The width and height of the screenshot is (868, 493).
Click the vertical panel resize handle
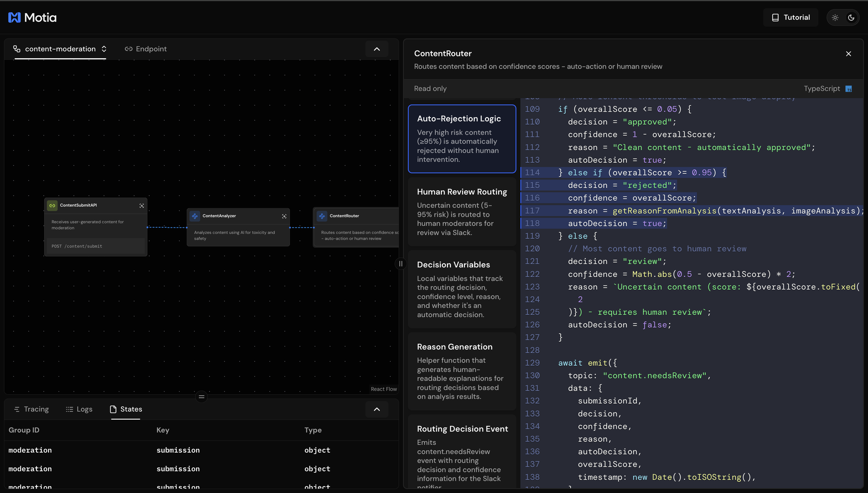pyautogui.click(x=401, y=264)
